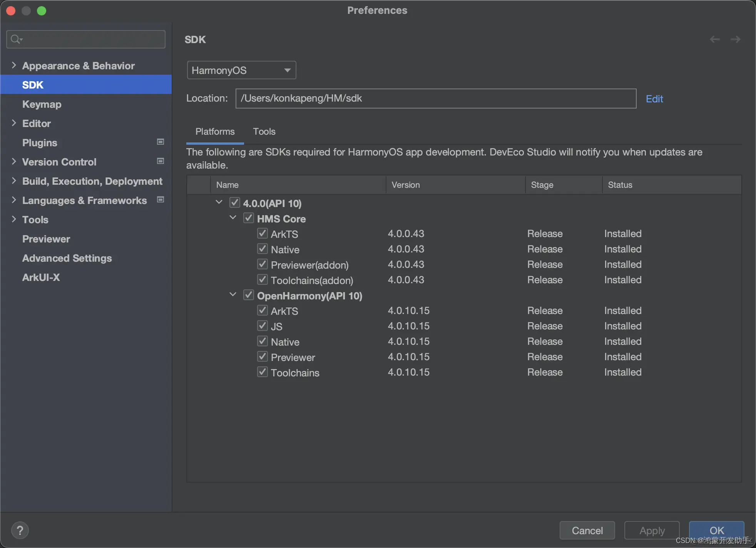Expand the Version Control section
Viewport: 756px width, 548px height.
14,161
